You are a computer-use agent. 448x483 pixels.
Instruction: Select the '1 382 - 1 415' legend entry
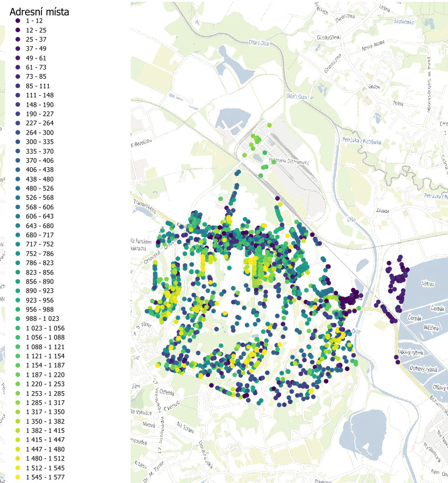click(40, 430)
